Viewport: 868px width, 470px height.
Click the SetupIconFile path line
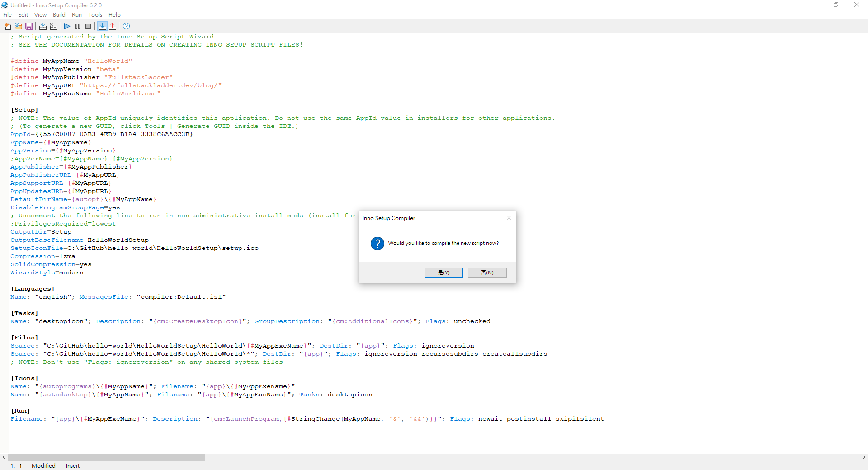[x=134, y=248]
